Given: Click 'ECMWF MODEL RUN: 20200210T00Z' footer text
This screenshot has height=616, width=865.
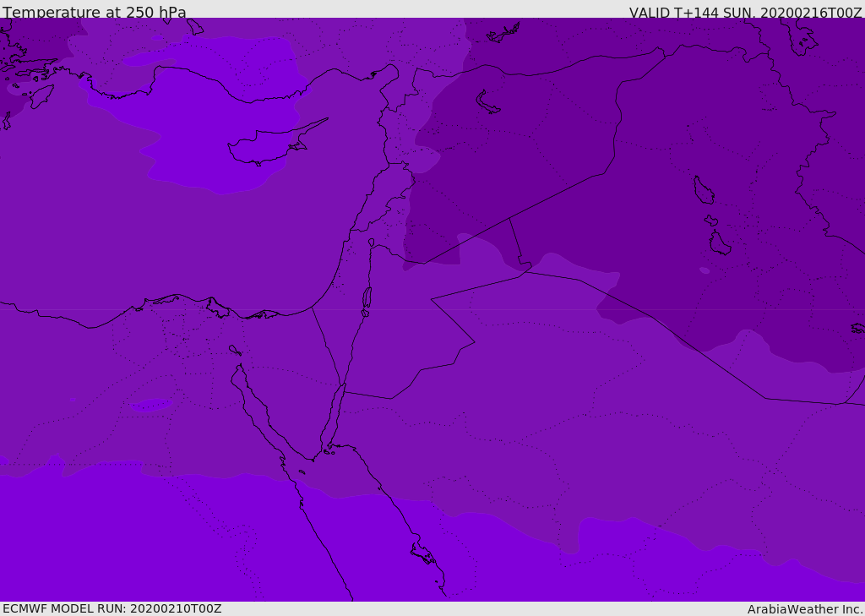Looking at the screenshot, I should [112, 608].
